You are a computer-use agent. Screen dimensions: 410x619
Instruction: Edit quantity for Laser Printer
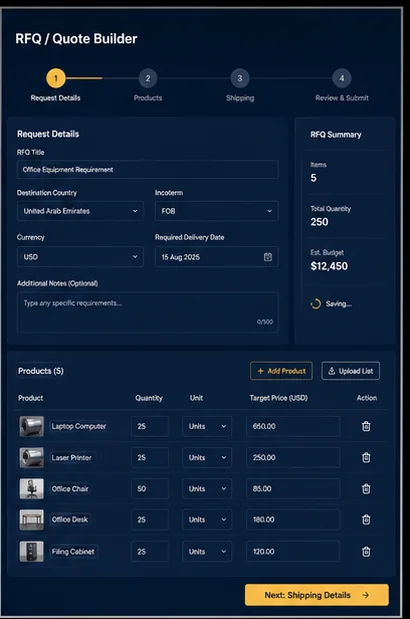click(x=150, y=458)
